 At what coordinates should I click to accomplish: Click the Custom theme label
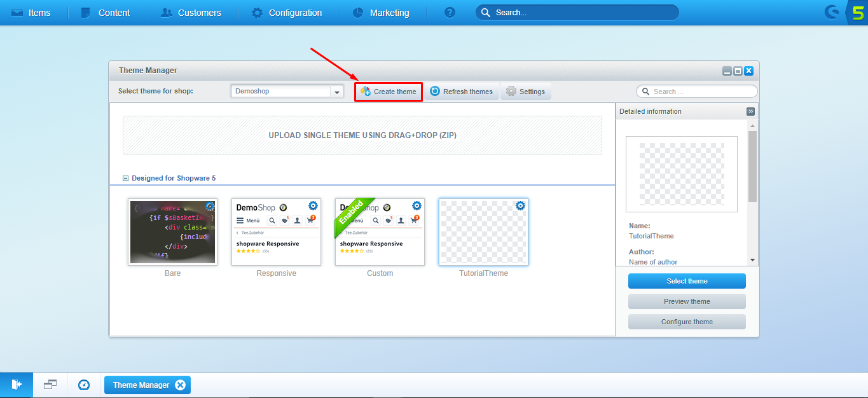coord(380,273)
